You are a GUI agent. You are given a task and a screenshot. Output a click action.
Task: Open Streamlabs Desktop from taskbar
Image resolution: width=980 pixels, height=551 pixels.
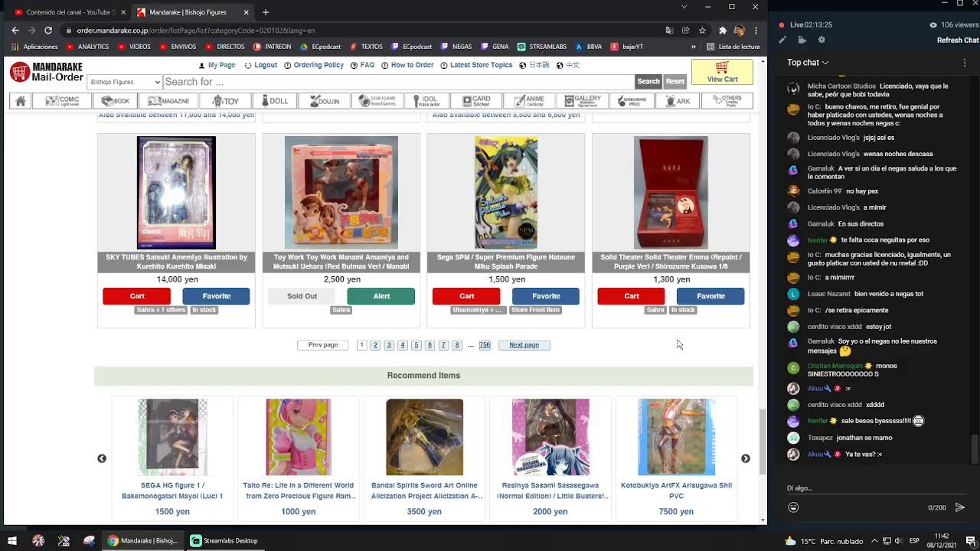click(x=224, y=540)
